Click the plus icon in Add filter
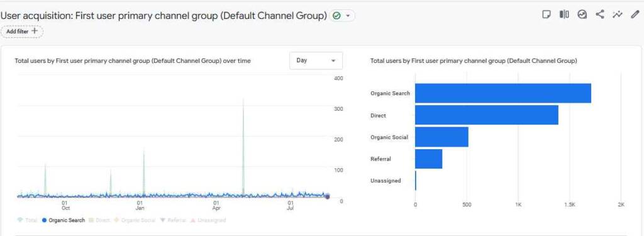 click(x=35, y=31)
